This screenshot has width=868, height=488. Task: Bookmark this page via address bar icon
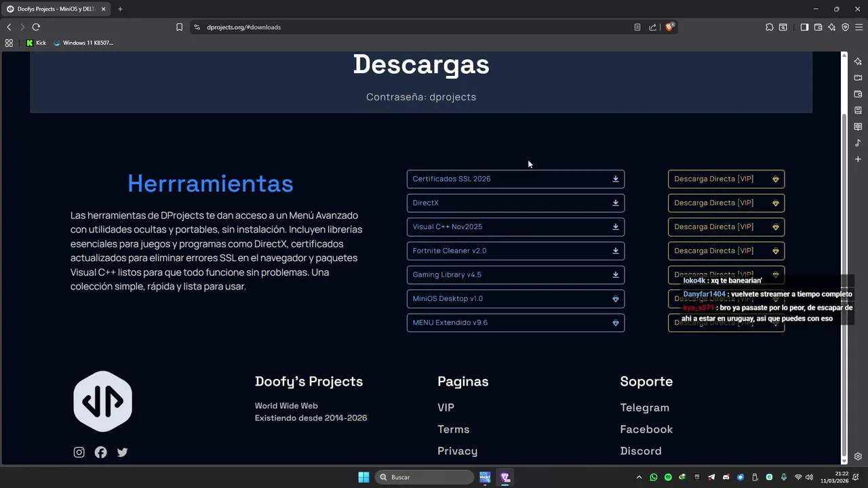pos(179,27)
